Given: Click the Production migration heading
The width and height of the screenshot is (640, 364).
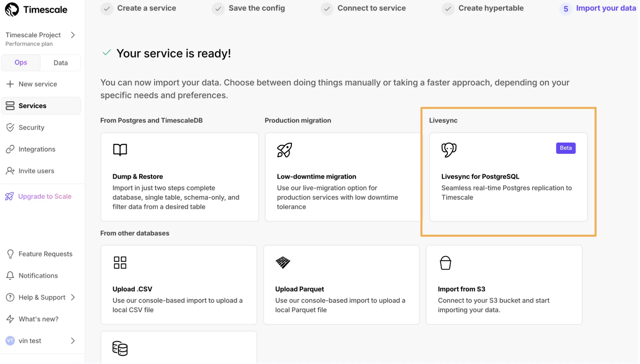Looking at the screenshot, I should [x=298, y=120].
